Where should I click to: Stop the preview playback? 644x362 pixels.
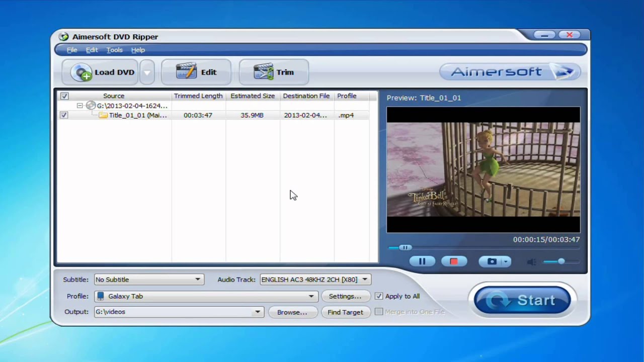(454, 261)
